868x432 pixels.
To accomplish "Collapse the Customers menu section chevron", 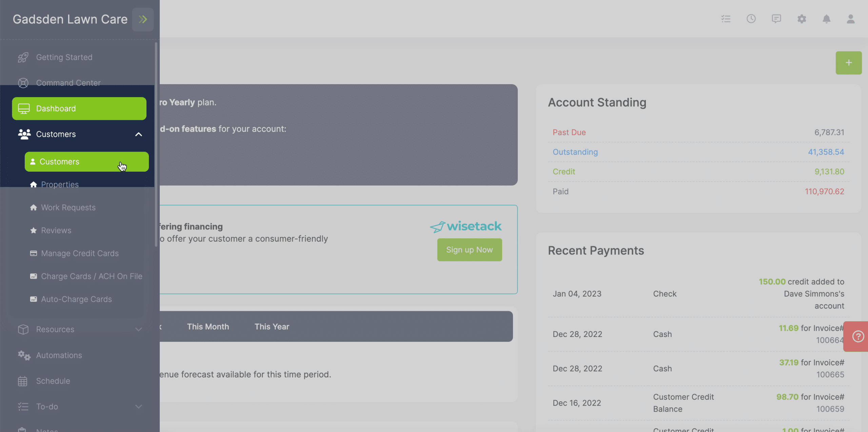I will [x=138, y=134].
